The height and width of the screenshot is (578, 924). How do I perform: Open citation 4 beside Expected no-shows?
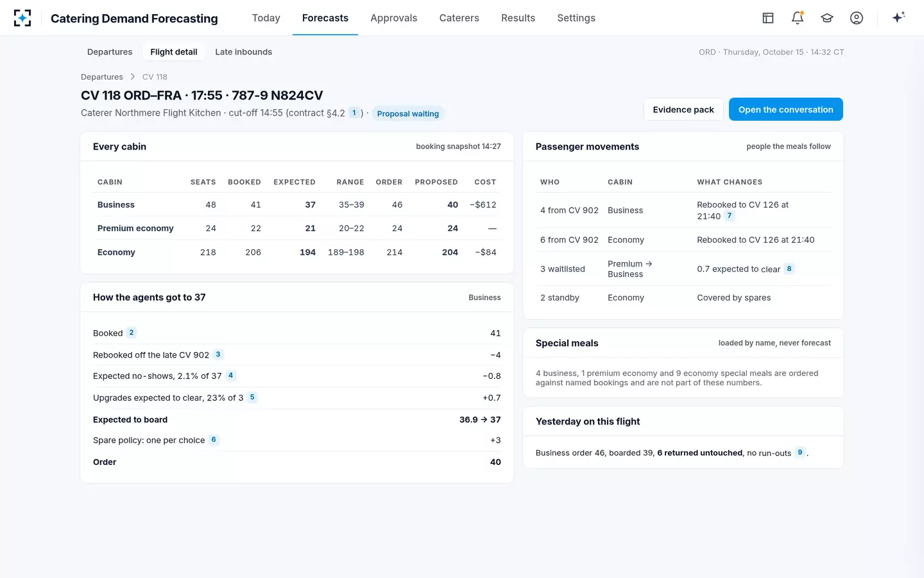click(231, 376)
